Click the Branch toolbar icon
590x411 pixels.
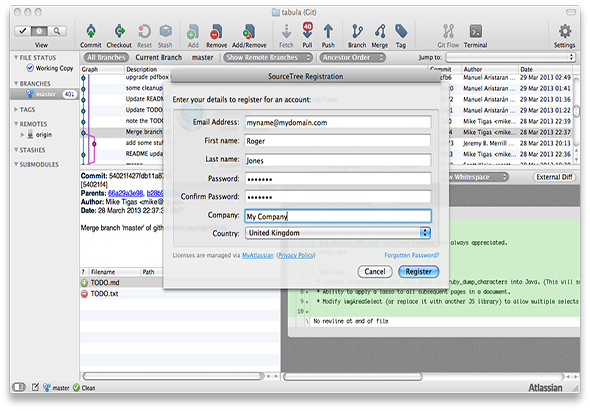pos(357,32)
